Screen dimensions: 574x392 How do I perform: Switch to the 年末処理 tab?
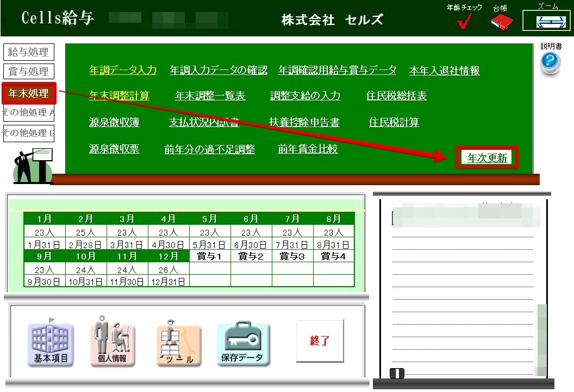coord(28,93)
